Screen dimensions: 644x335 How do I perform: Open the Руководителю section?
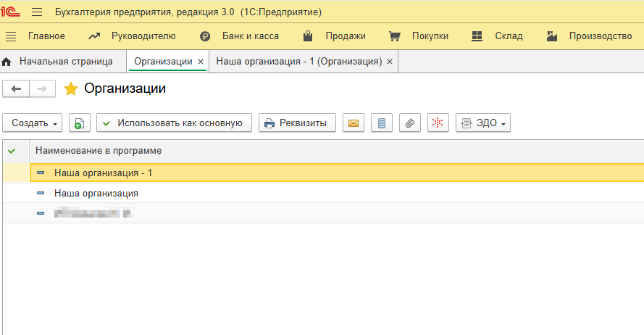click(x=143, y=36)
